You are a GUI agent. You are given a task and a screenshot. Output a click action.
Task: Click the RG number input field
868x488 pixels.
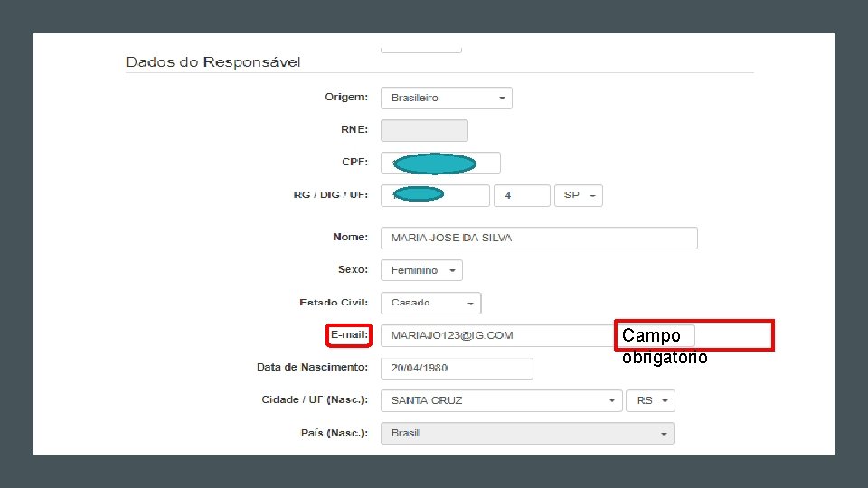435,195
